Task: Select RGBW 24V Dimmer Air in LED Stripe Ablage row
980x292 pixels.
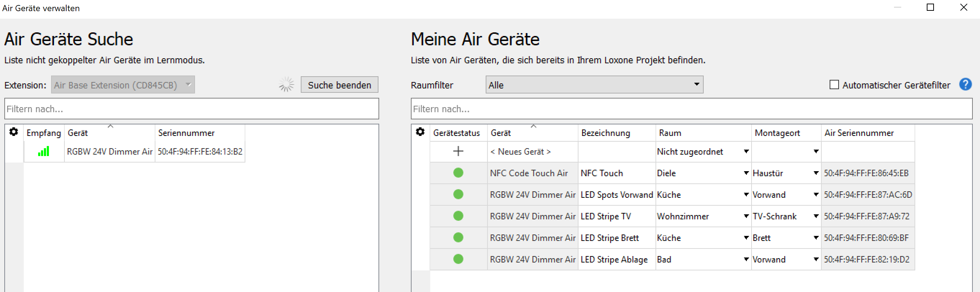Action: [532, 259]
